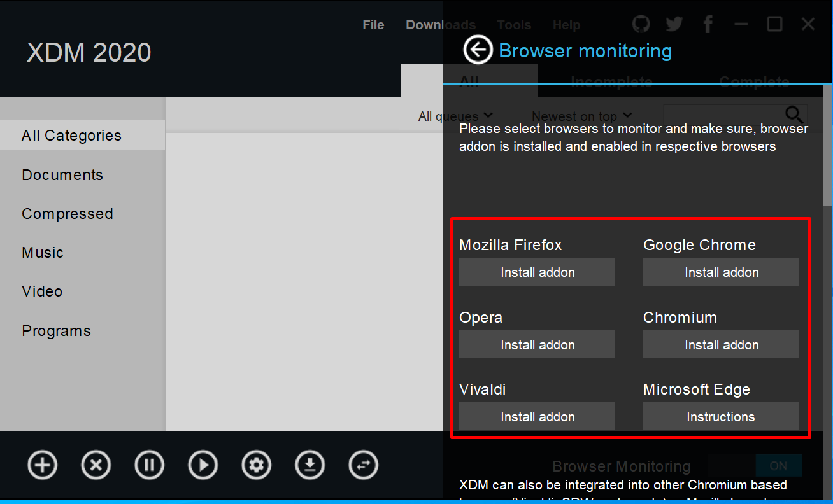
Task: Open the Tools menu
Action: point(513,24)
